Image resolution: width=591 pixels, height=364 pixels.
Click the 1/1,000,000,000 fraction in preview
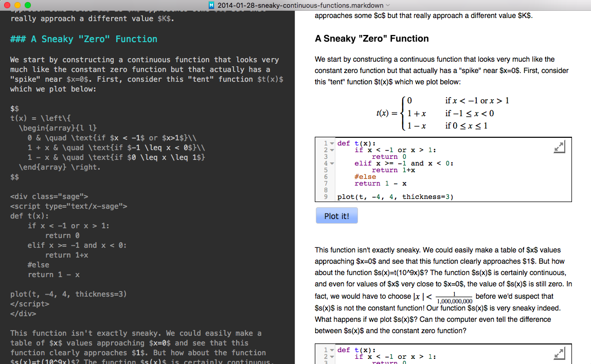[454, 298]
